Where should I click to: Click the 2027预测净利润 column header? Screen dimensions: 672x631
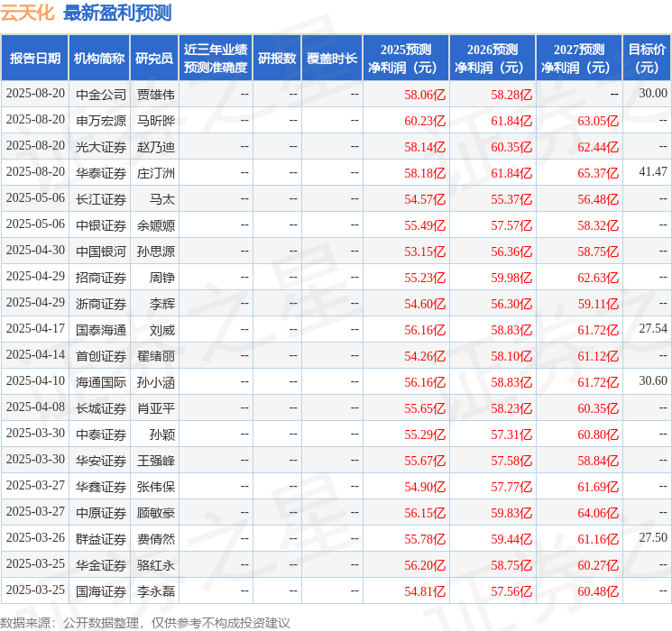click(x=579, y=59)
